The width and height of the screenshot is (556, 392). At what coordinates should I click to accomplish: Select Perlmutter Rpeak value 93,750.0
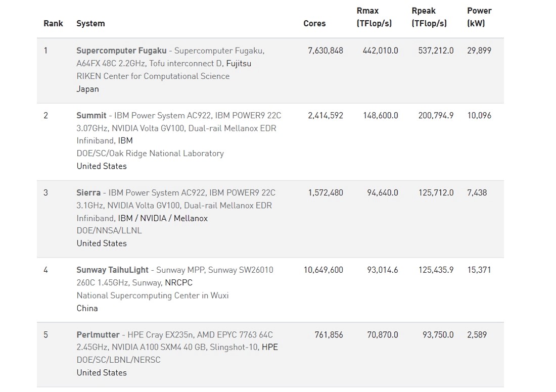(438, 335)
